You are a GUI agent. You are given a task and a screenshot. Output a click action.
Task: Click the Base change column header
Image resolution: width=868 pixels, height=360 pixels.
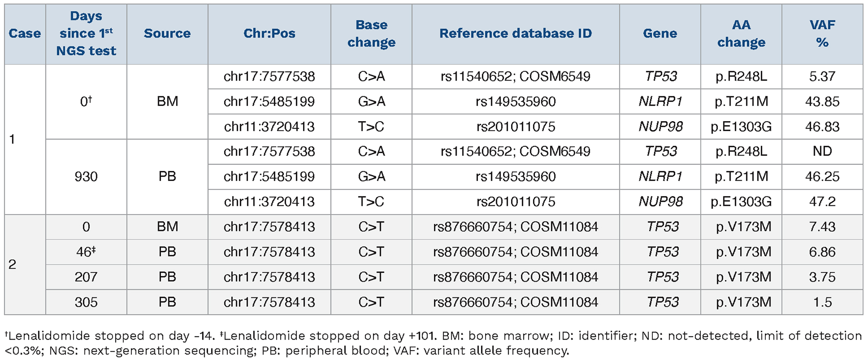pos(371,34)
